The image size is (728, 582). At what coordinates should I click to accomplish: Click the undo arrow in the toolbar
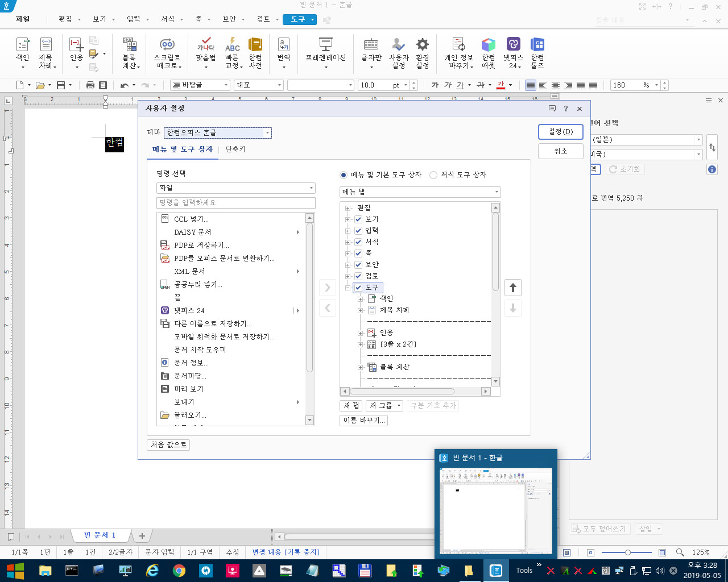[x=124, y=85]
